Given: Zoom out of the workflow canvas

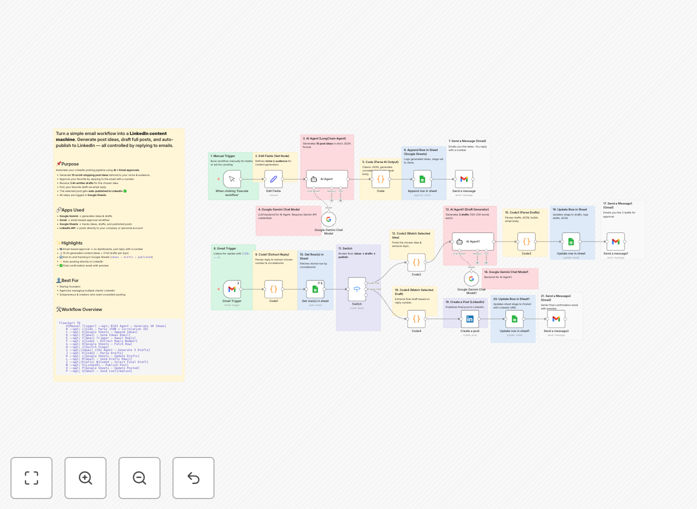Looking at the screenshot, I should [x=139, y=478].
